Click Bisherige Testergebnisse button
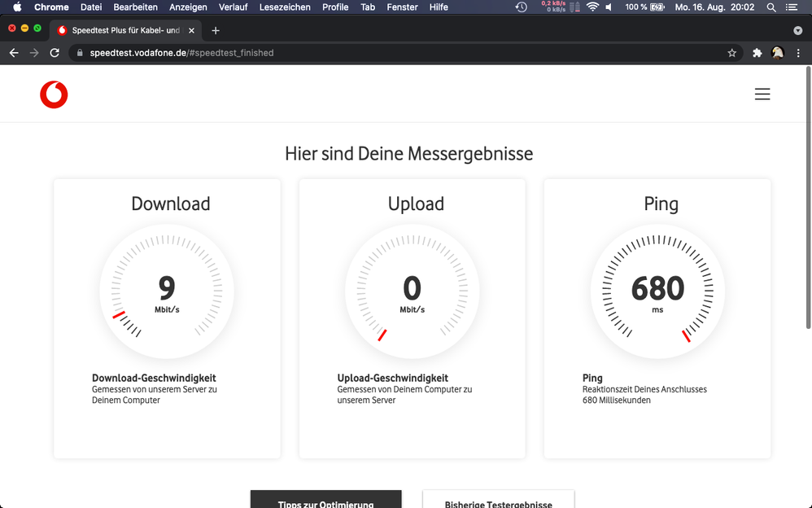Image resolution: width=812 pixels, height=508 pixels. pyautogui.click(x=498, y=500)
